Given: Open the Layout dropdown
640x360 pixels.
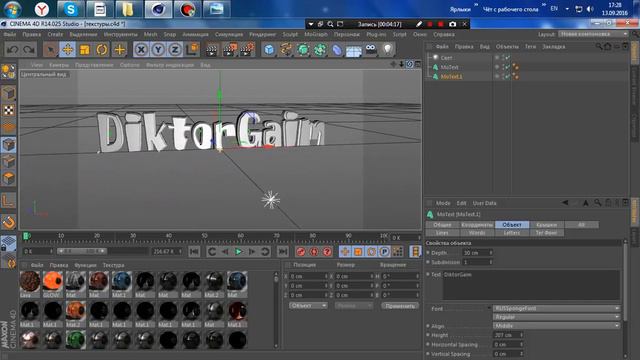Looking at the screenshot, I should coord(593,34).
